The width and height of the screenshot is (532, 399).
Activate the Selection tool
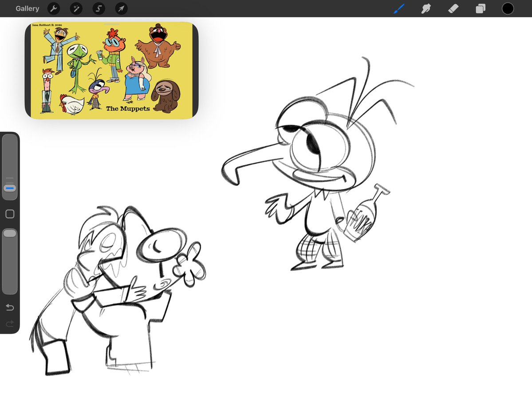99,8
